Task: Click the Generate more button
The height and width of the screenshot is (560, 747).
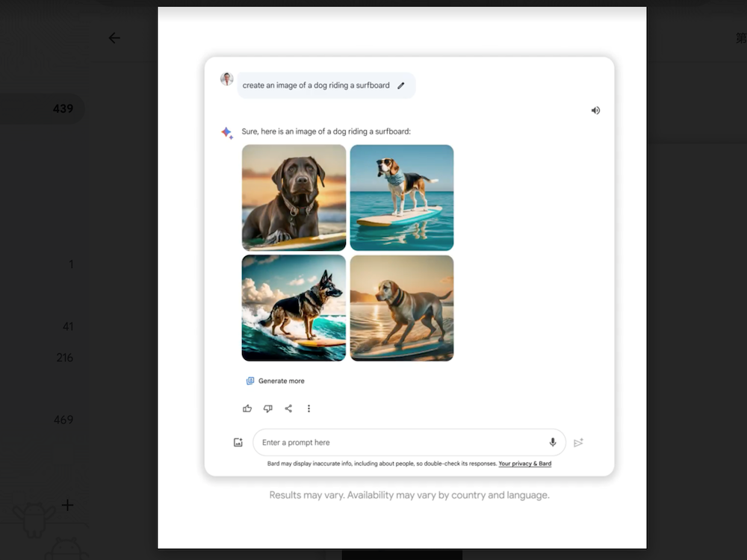Action: (275, 381)
